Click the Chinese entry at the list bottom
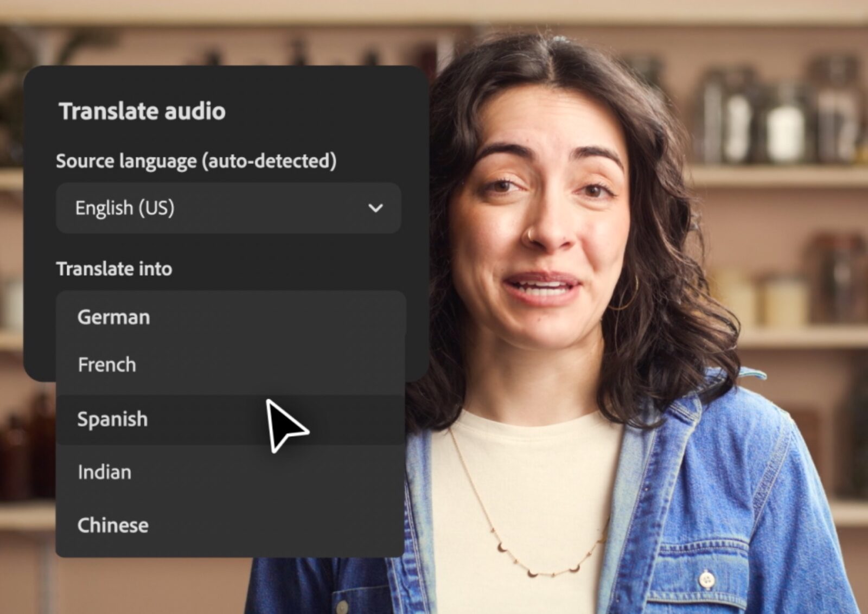Screen dimensions: 868x614 click(x=113, y=524)
